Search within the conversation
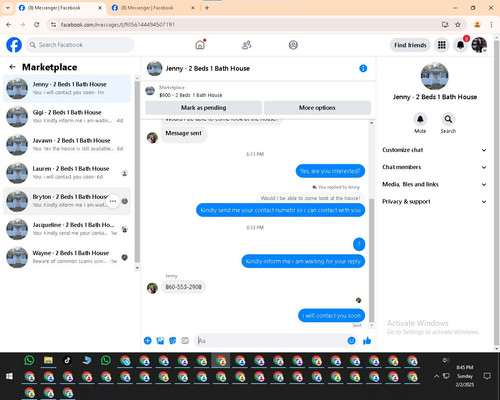 tap(448, 119)
